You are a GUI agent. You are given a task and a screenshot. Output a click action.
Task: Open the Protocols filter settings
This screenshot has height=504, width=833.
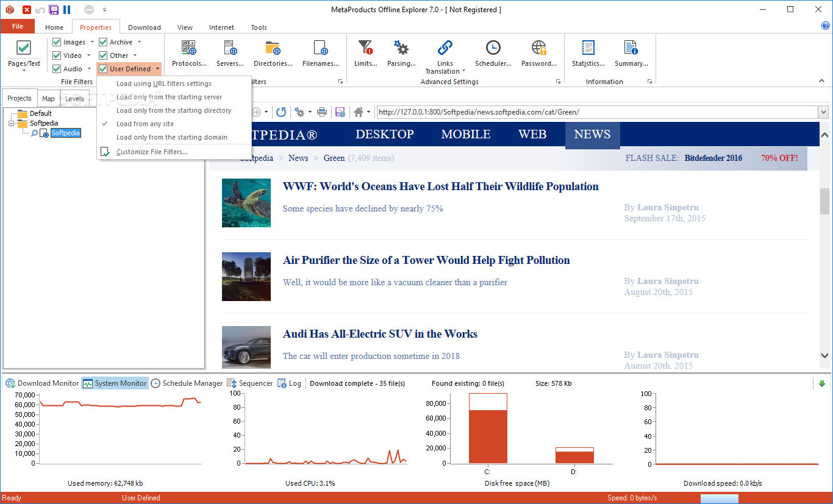click(188, 53)
